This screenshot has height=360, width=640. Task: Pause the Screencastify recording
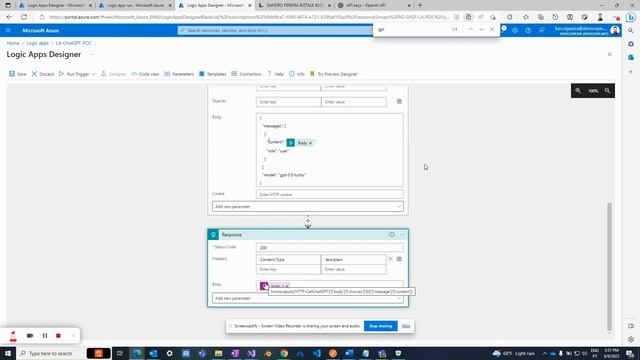tap(45, 336)
